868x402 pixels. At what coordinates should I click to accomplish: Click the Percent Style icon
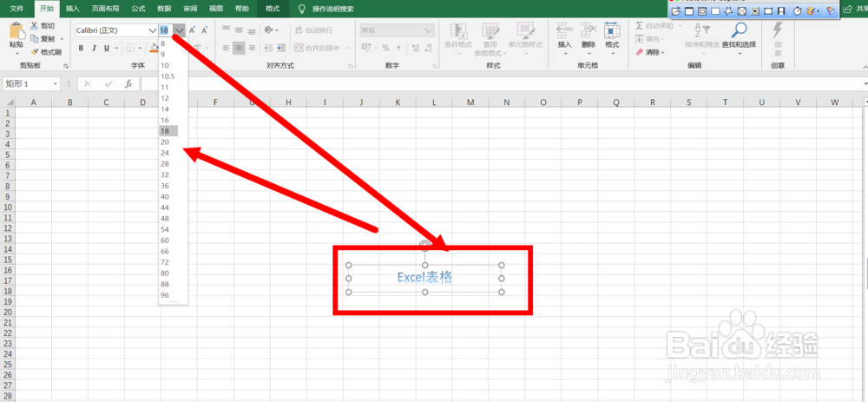click(385, 48)
